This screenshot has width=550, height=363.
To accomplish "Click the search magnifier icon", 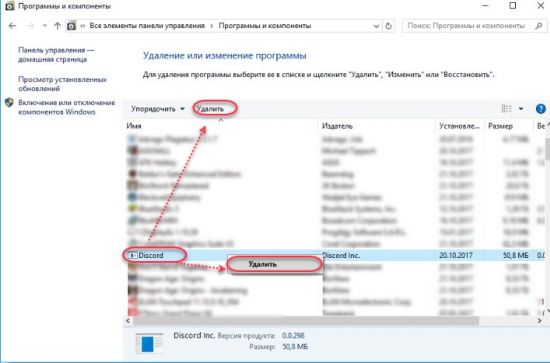I will [538, 26].
